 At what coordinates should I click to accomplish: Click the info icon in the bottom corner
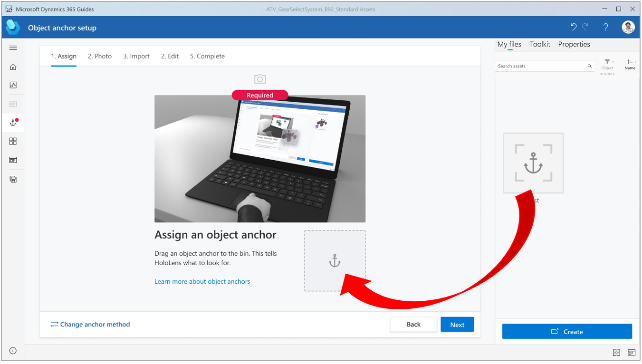(x=13, y=350)
